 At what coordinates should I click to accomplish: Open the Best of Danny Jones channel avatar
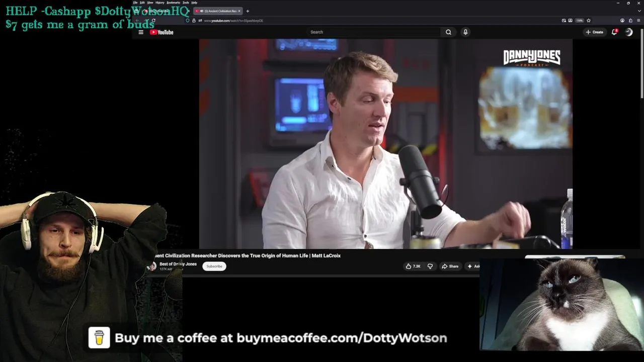[x=151, y=266]
